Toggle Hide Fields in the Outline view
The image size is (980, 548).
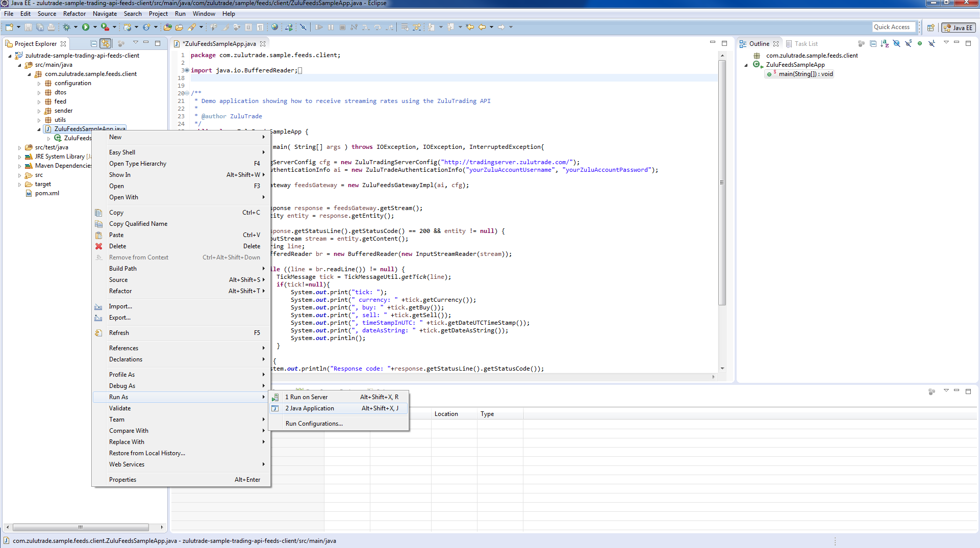click(896, 44)
